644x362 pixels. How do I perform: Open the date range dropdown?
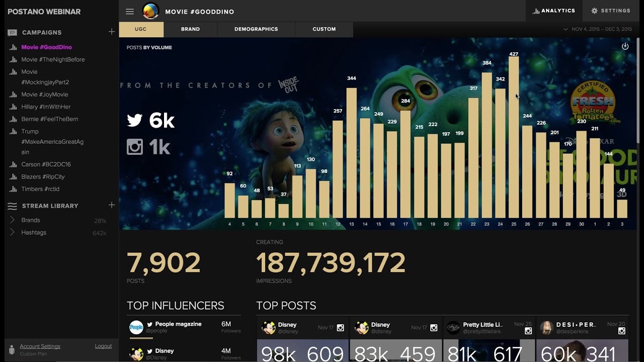tap(598, 29)
